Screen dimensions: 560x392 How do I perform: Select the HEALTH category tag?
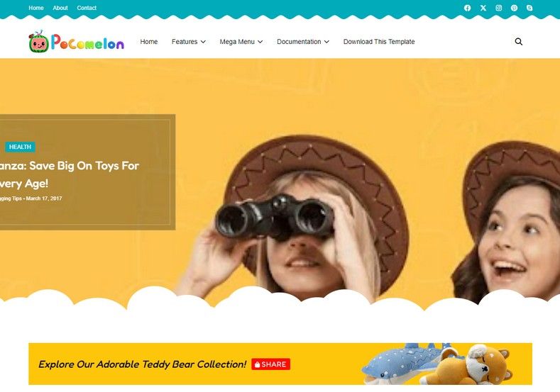coord(20,147)
